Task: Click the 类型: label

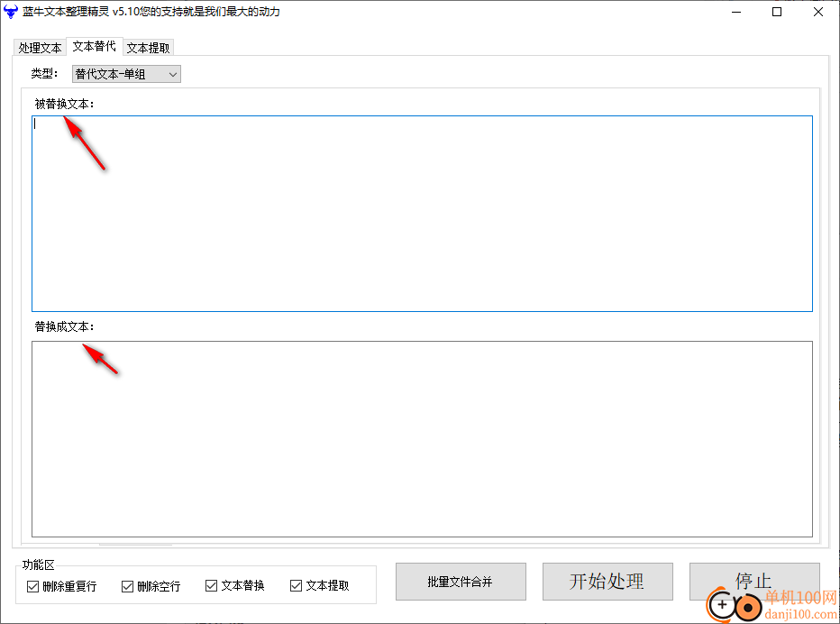Action: click(44, 73)
